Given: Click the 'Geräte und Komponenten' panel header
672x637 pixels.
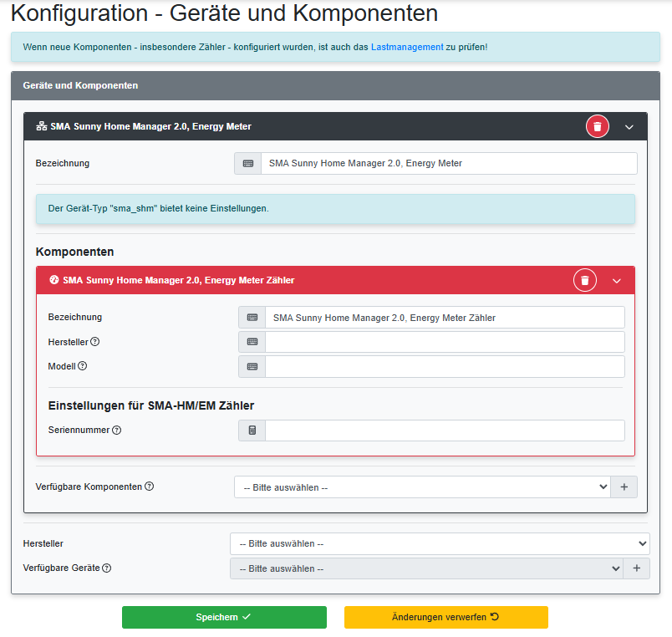Looking at the screenshot, I should (x=335, y=86).
